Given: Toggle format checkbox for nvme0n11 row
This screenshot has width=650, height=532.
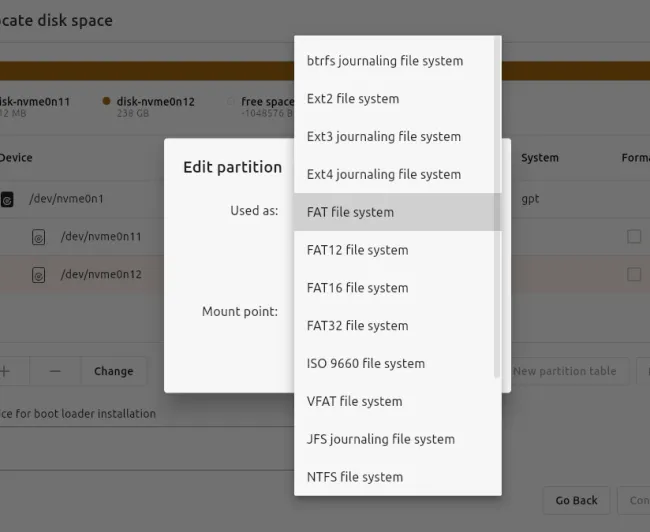Looking at the screenshot, I should [633, 237].
